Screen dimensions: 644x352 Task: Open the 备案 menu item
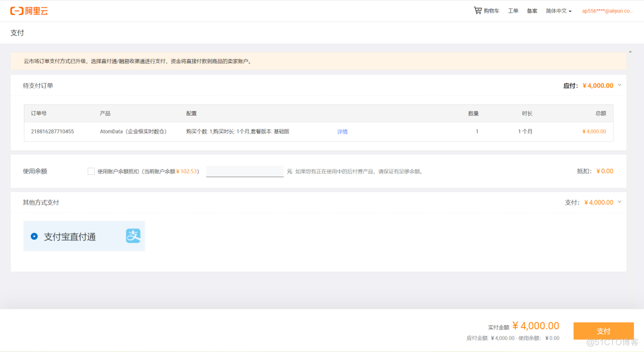point(532,11)
